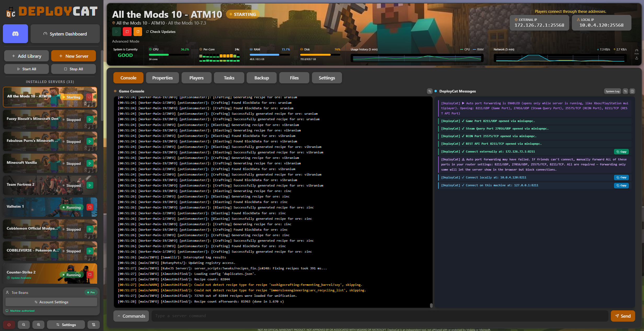Create a New Server
Image resolution: width=644 pixels, height=331 pixels.
(x=73, y=56)
